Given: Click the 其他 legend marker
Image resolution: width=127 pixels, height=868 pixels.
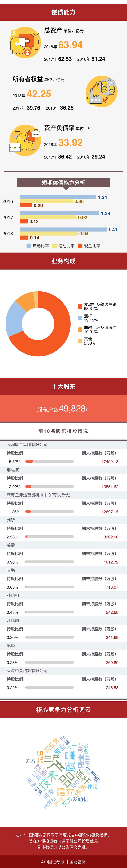Looking at the screenshot, I should pos(80,341).
